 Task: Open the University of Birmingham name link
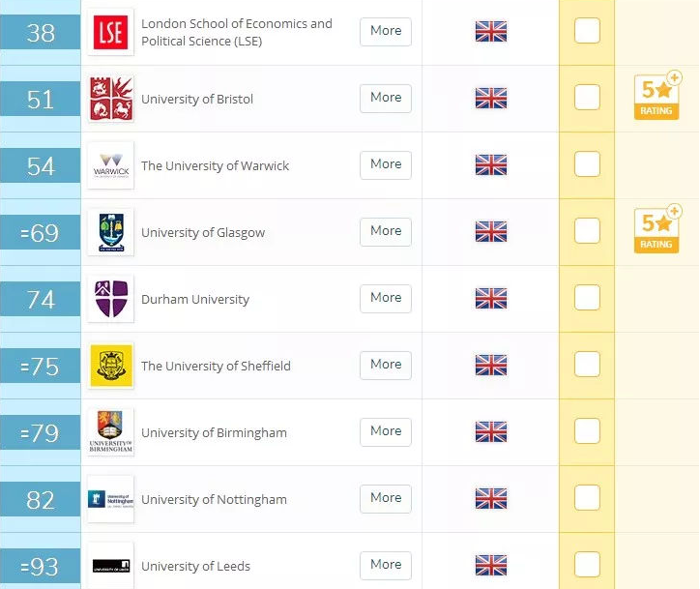coord(214,432)
